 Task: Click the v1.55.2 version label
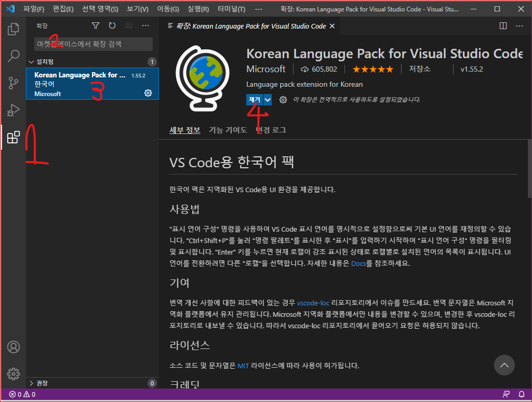point(471,69)
